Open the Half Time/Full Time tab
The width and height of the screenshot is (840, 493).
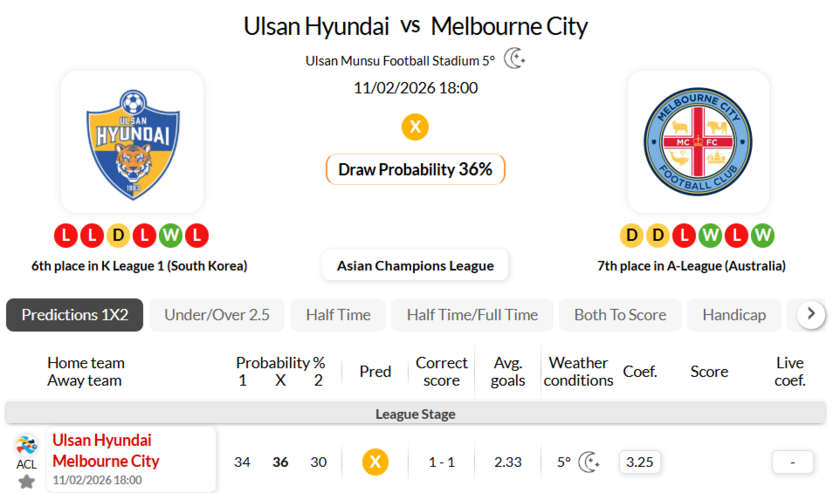pyautogui.click(x=472, y=315)
